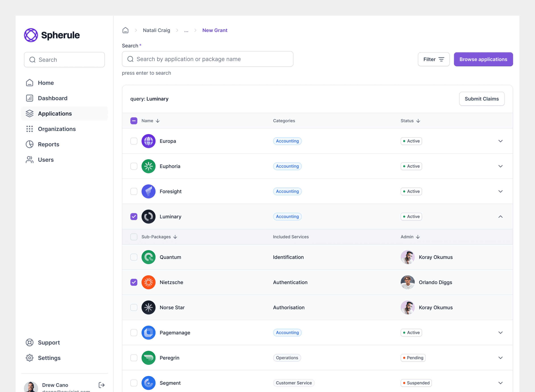
Task: Check the Quantum sub-package checkbox
Action: 134,257
